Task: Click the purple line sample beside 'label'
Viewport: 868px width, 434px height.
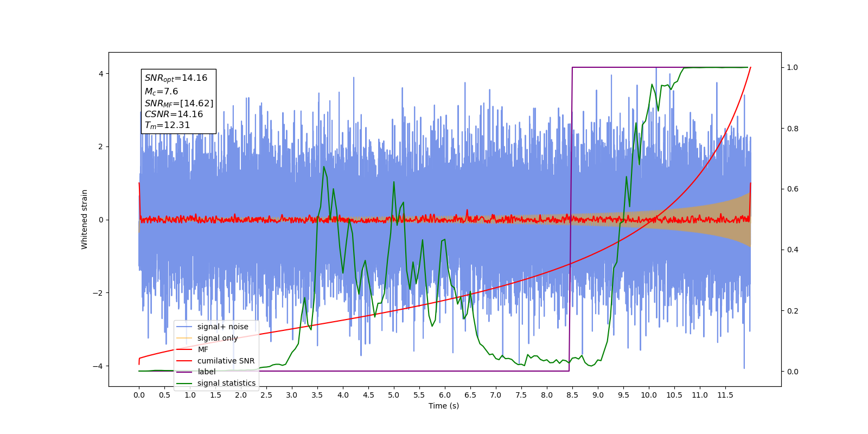Action: click(x=184, y=372)
